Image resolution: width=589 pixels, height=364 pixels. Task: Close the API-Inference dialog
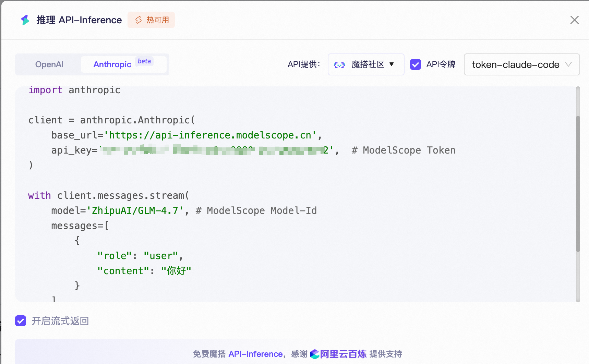[575, 20]
